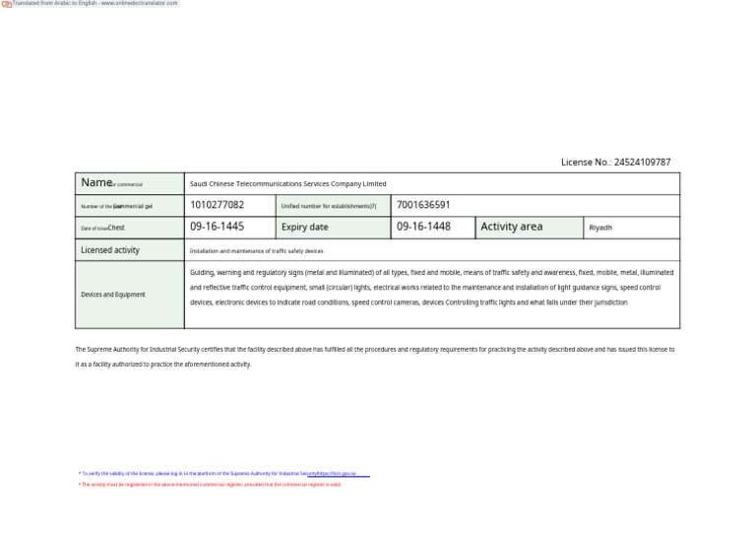Image resolution: width=756 pixels, height=535 pixels.
Task: Click the line starting 'and reflective traffic control equipment'
Action: pyautogui.click(x=425, y=288)
